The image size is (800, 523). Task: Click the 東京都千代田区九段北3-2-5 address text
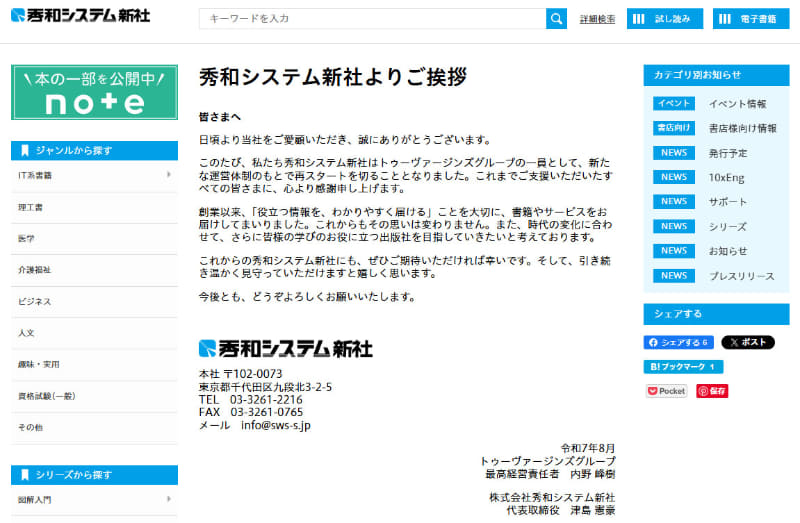click(265, 387)
